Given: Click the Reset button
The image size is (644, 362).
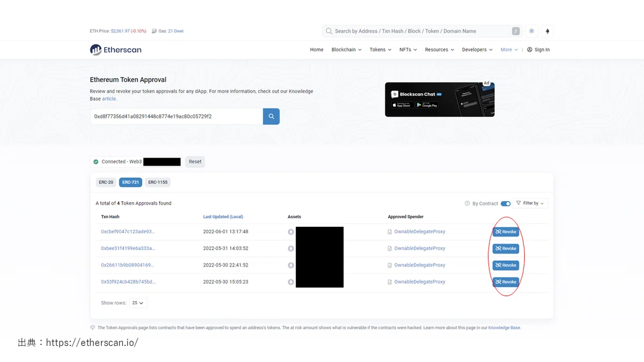Looking at the screenshot, I should [x=195, y=161].
